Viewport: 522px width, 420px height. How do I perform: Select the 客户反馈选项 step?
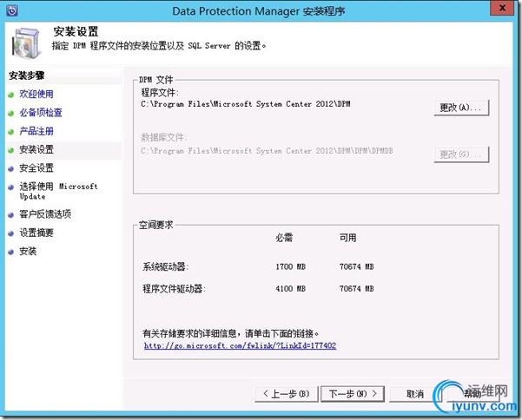pos(45,214)
